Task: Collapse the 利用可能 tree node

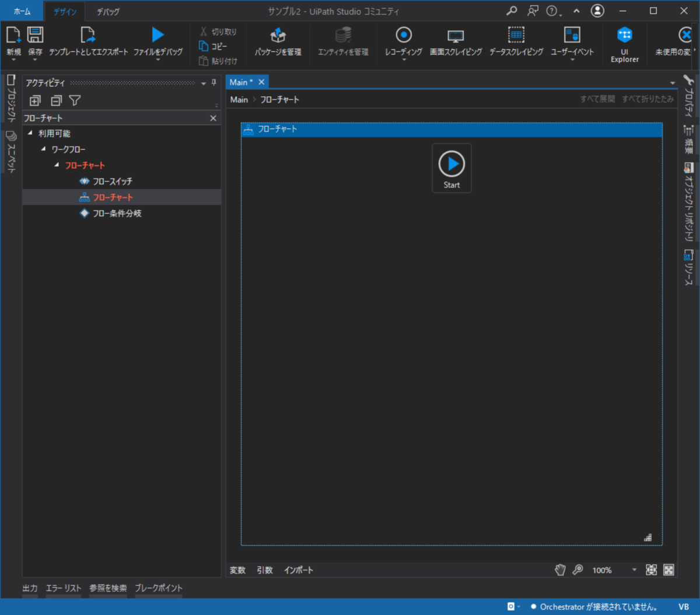Action: (30, 133)
